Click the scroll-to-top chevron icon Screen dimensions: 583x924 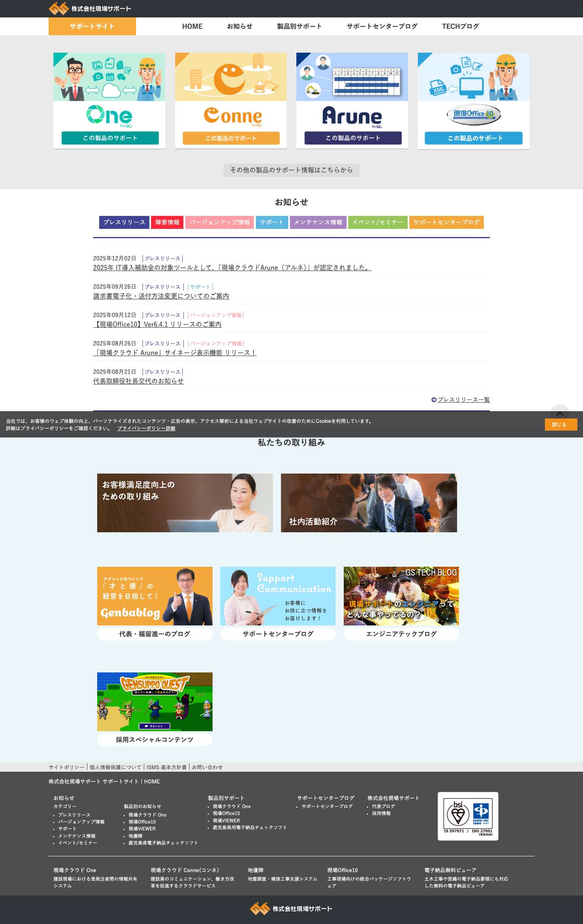point(560,414)
